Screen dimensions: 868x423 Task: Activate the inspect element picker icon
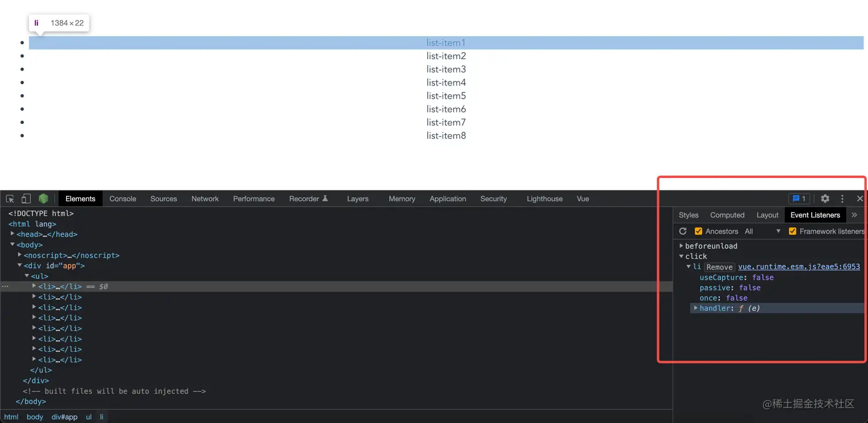point(10,199)
